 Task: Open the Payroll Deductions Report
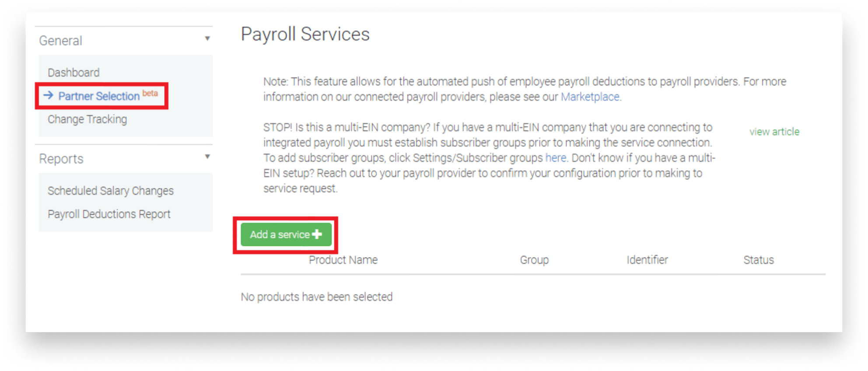[x=109, y=214]
